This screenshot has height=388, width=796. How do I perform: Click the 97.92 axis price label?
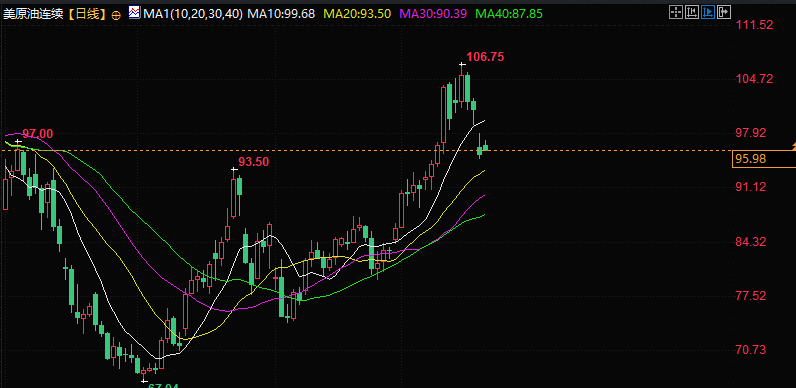751,133
